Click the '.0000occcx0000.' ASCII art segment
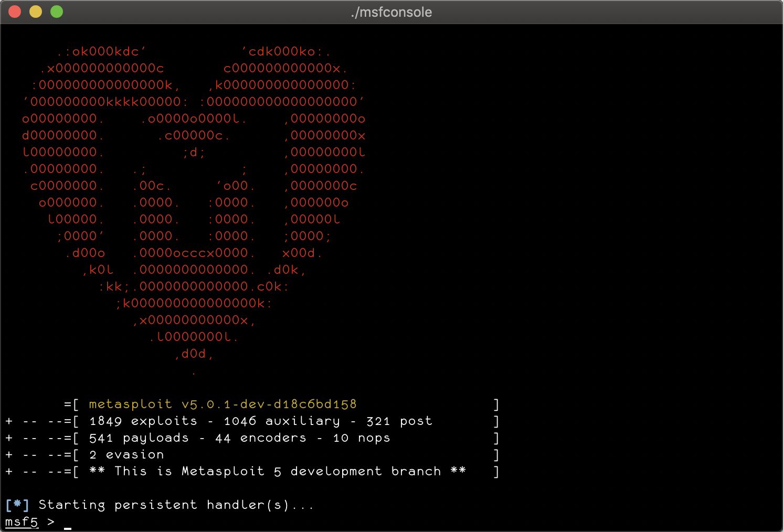 (194, 253)
